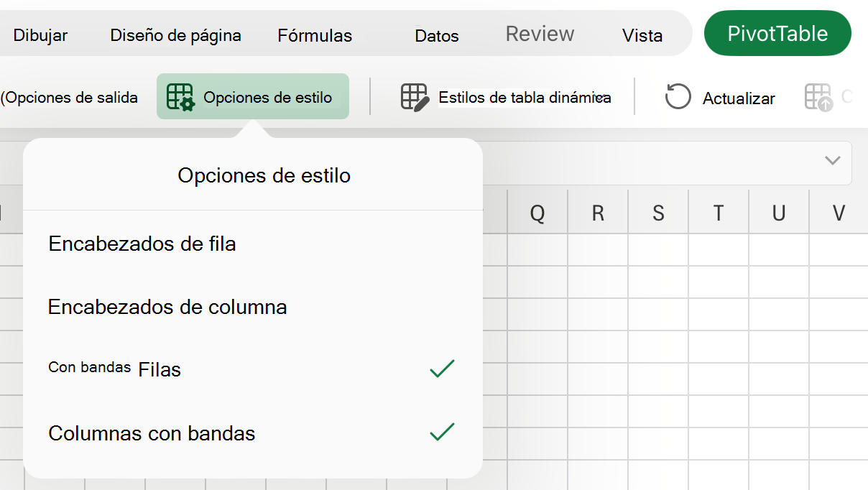
Task: Click the Opciones de estilo table-gear icon
Action: pos(180,97)
